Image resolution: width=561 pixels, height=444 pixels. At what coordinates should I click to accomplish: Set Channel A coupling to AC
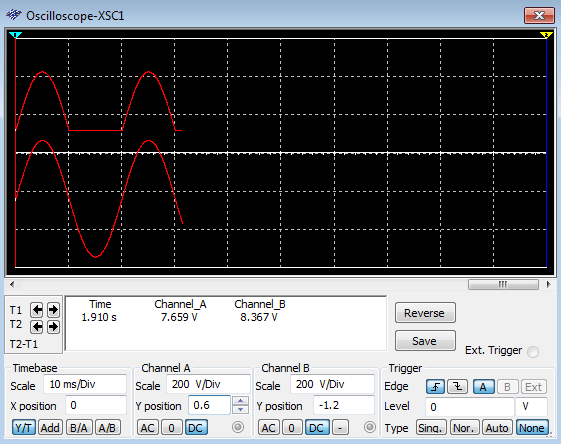(x=147, y=428)
